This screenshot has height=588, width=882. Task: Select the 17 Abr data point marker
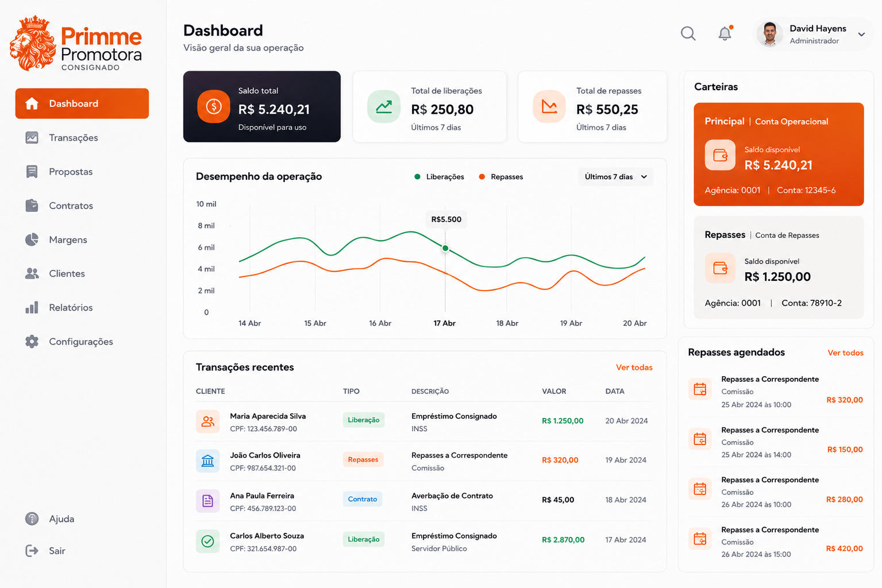click(445, 248)
